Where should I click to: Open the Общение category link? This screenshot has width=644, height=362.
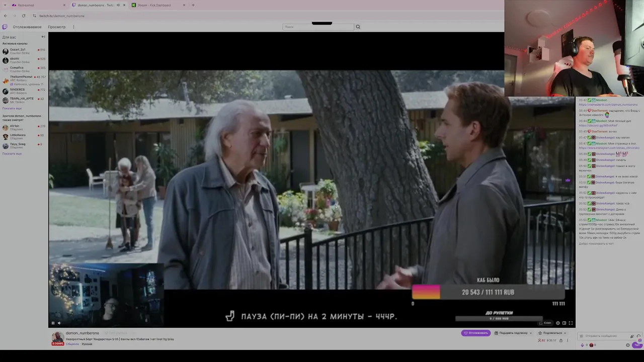[x=72, y=344]
